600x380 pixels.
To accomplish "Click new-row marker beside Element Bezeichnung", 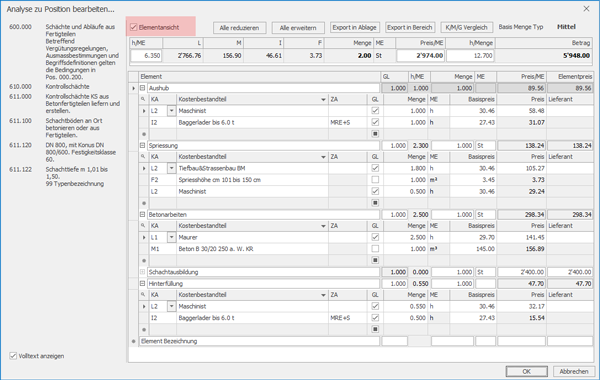I will click(x=134, y=341).
